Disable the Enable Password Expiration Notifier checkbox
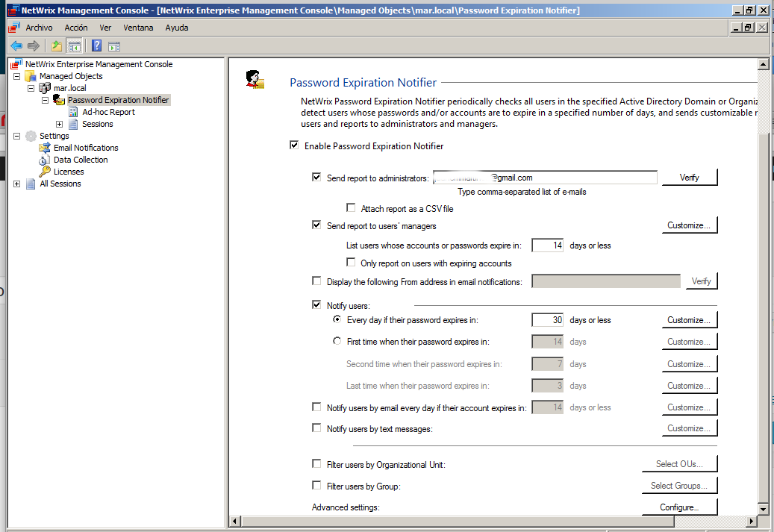 (x=294, y=146)
